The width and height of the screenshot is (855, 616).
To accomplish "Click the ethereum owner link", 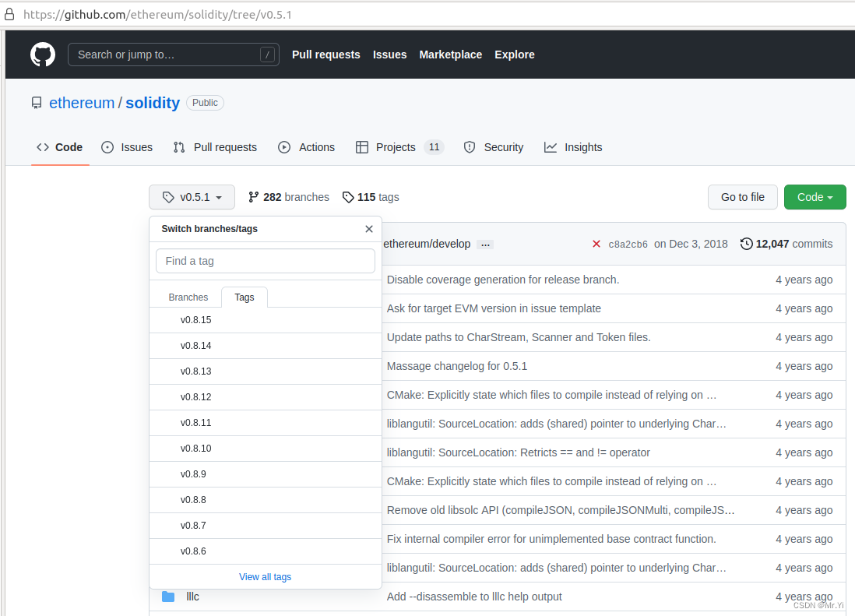I will coord(82,103).
